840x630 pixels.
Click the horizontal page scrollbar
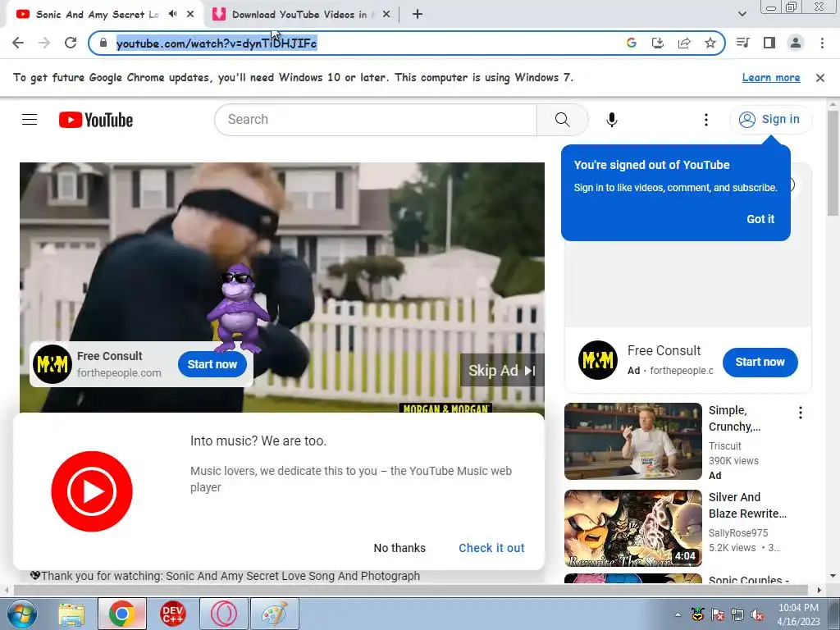click(410, 591)
